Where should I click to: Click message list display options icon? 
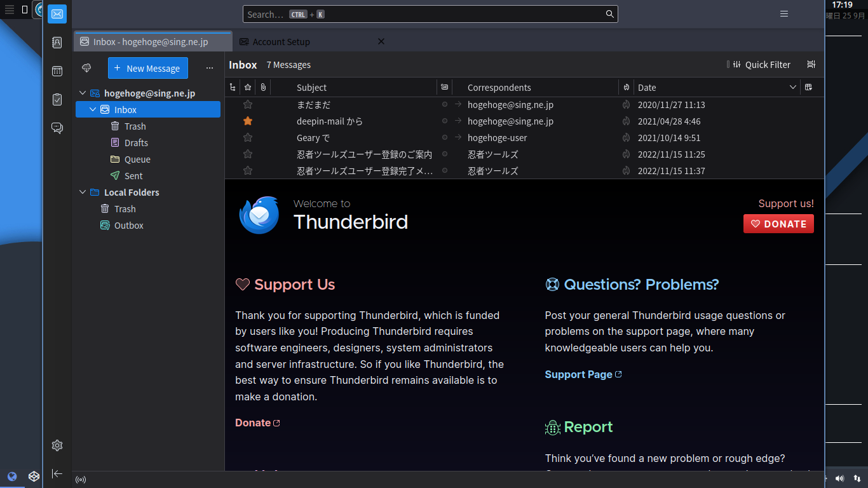pyautogui.click(x=811, y=64)
